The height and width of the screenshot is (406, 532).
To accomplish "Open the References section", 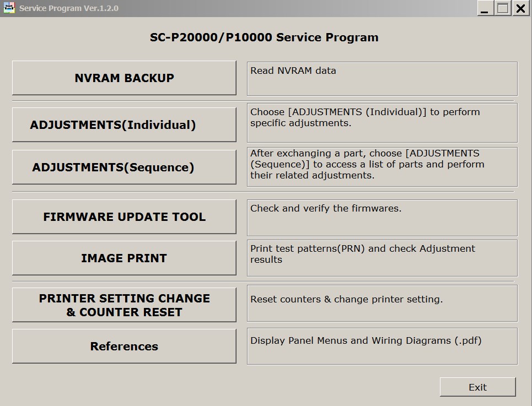I will [124, 346].
